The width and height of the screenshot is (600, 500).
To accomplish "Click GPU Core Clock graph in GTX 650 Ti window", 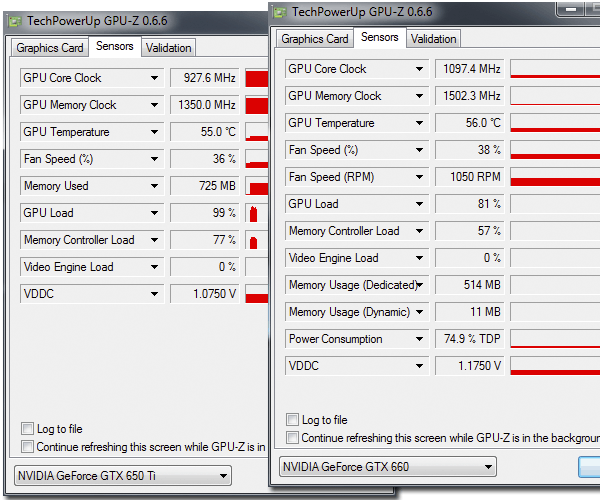I will coord(257,78).
